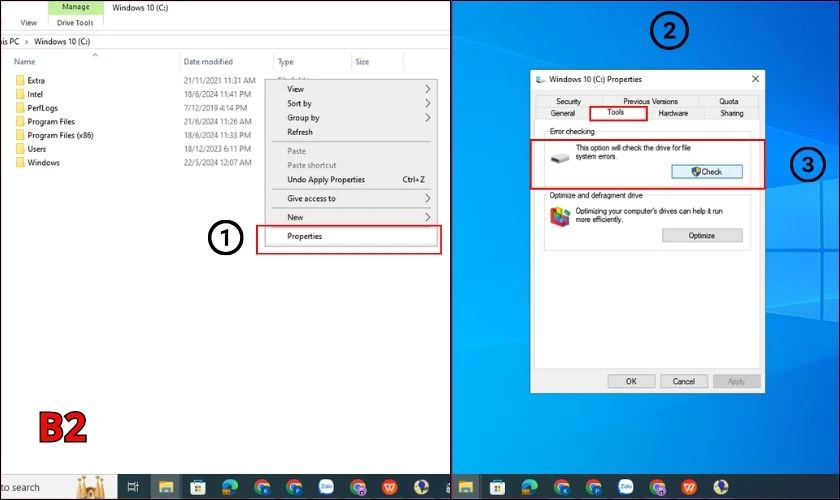Viewport: 840px width, 500px height.
Task: Click the Check button for error checking
Action: click(x=707, y=171)
